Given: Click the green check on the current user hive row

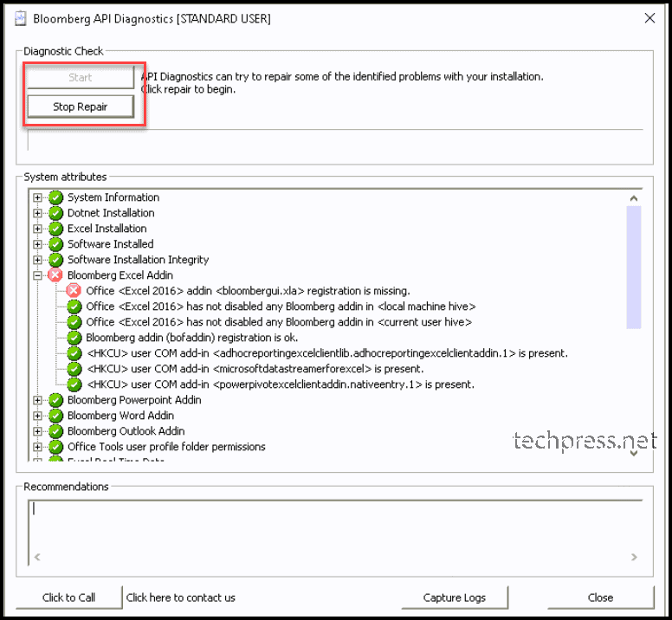Looking at the screenshot, I should point(74,322).
